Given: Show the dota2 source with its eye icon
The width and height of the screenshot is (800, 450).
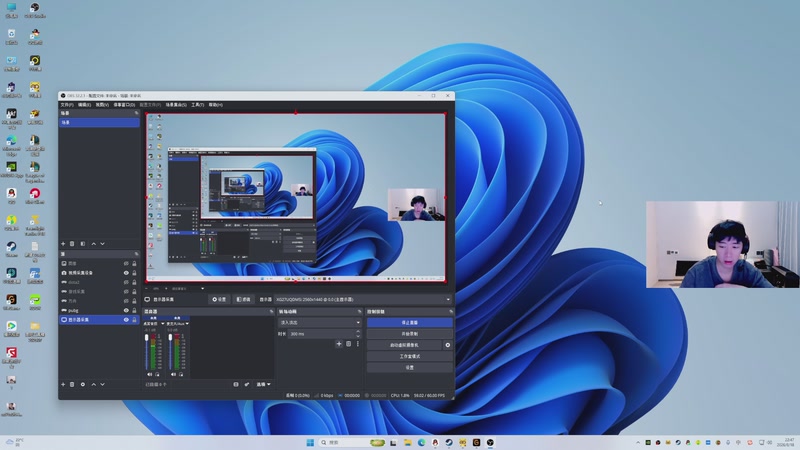Looking at the screenshot, I should pos(126,282).
